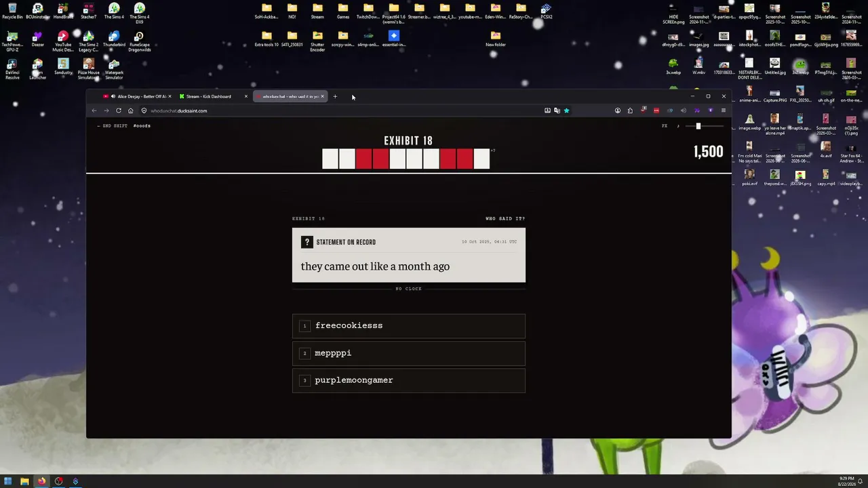Go to the browser Home page
Screen dimensions: 868x488
[130, 110]
